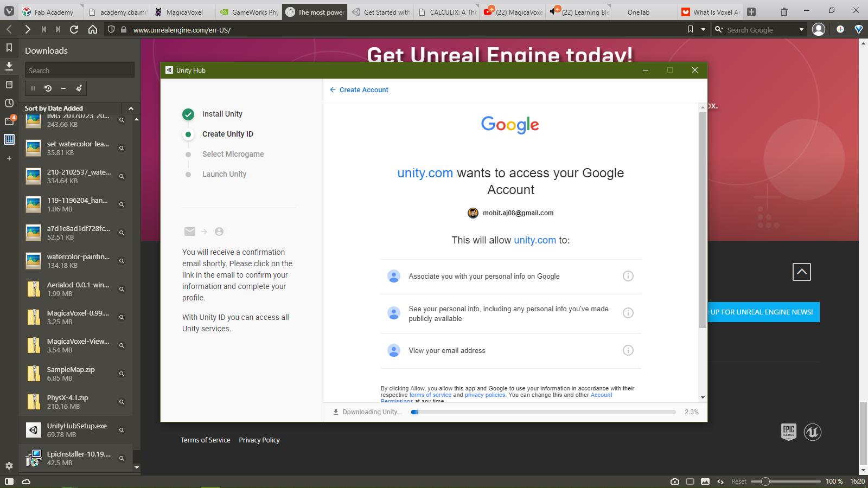868x488 pixels.
Task: Select SampleMap.zip download entry
Action: (x=75, y=374)
